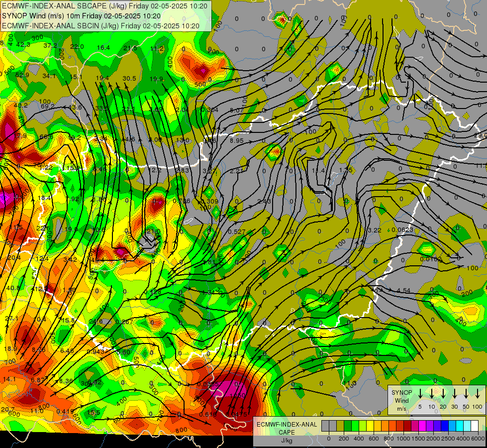Click the 42.3 CIN value on map
This screenshot has width=487, height=448.
(x=23, y=45)
